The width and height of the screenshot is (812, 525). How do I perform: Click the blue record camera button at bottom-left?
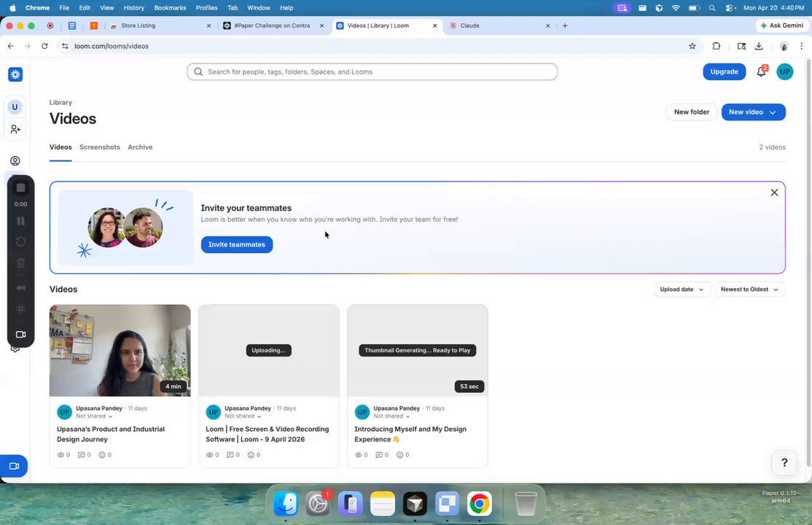pyautogui.click(x=14, y=466)
